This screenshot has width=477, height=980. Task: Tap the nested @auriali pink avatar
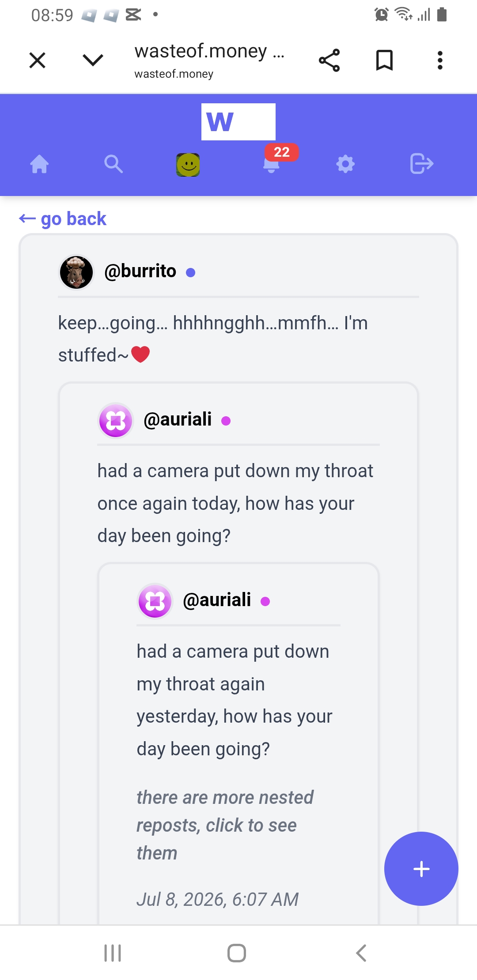point(155,601)
